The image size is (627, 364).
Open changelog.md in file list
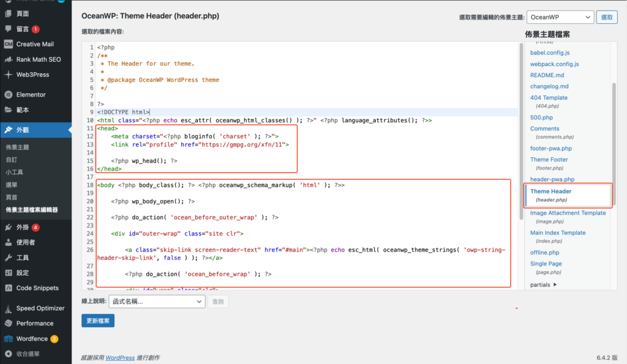click(x=549, y=86)
